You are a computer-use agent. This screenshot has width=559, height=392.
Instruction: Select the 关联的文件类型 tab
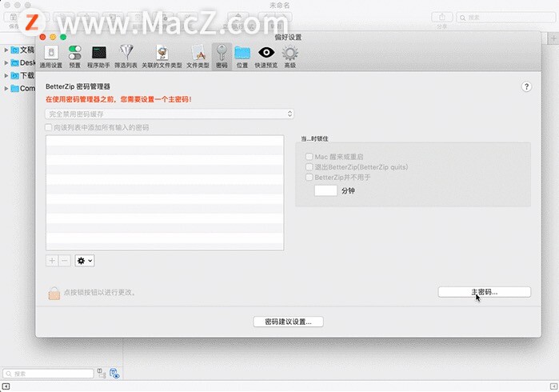pyautogui.click(x=162, y=57)
